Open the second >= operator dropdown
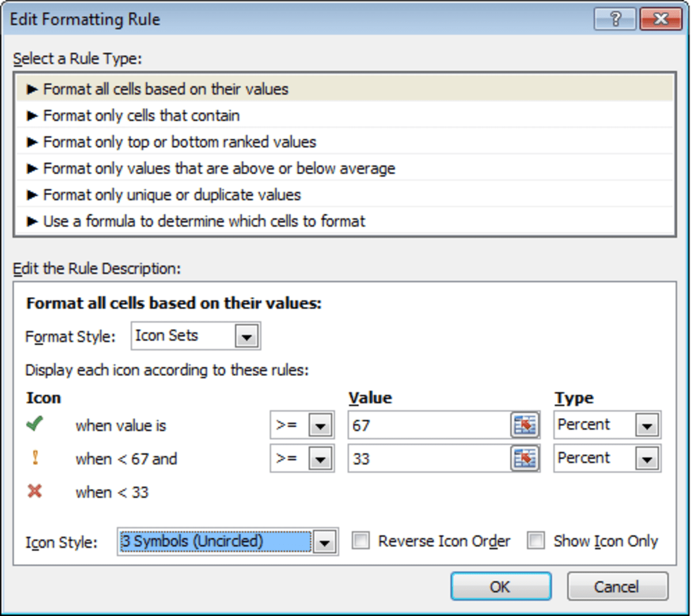691x616 pixels. click(x=321, y=458)
